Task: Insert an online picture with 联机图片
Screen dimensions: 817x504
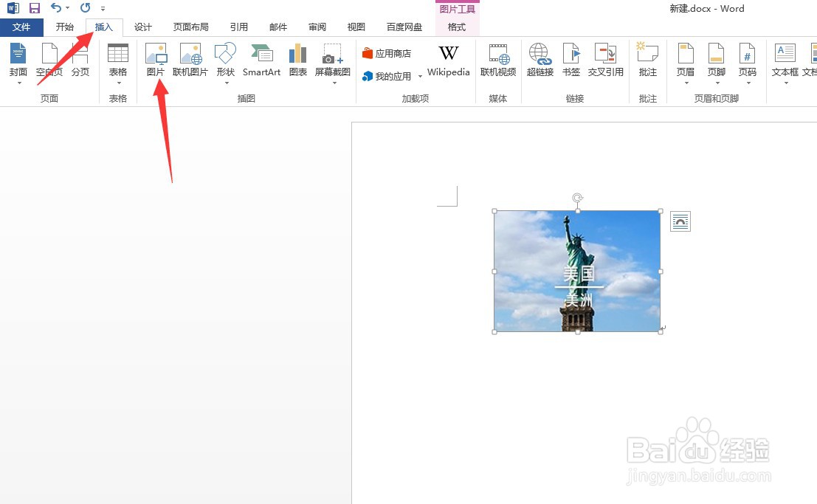Action: coord(190,60)
